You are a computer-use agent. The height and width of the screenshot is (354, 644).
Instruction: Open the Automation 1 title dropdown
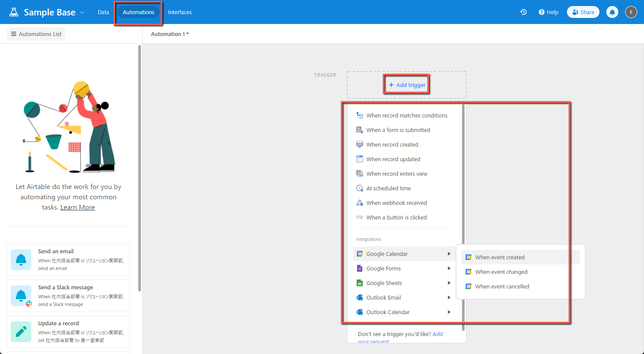pos(170,34)
